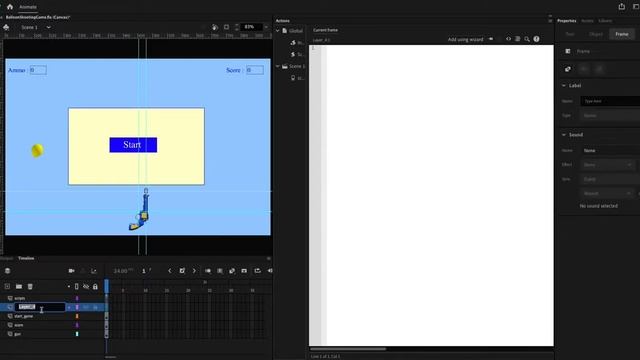Viewport: 640px width, 360px height.
Task: Click the rotation tool hand icon above stage
Action: click(x=215, y=27)
